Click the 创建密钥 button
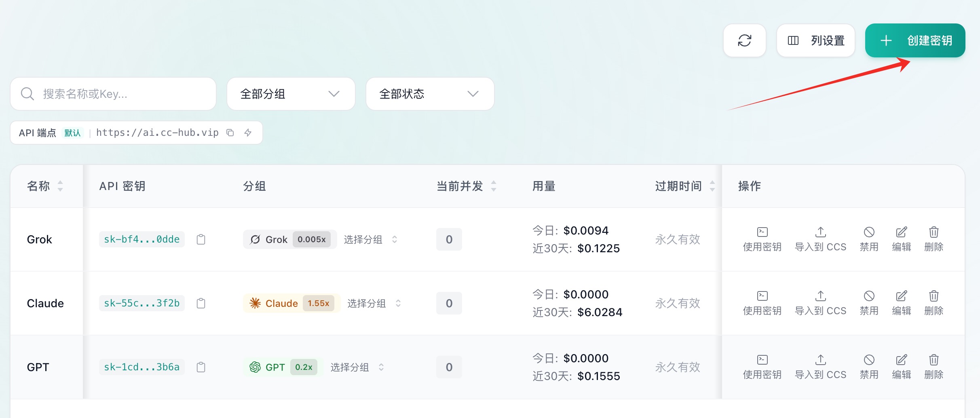Viewport: 980px width, 418px height. (x=915, y=40)
